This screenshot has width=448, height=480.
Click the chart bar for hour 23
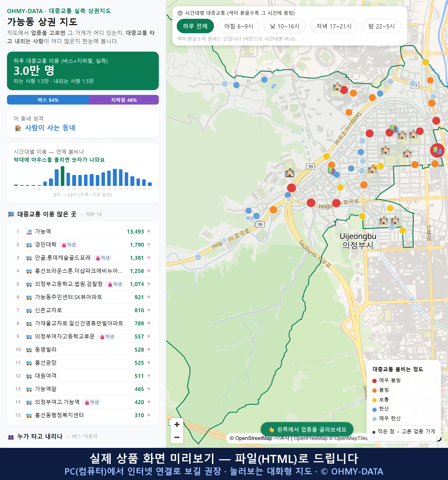[x=150, y=184]
